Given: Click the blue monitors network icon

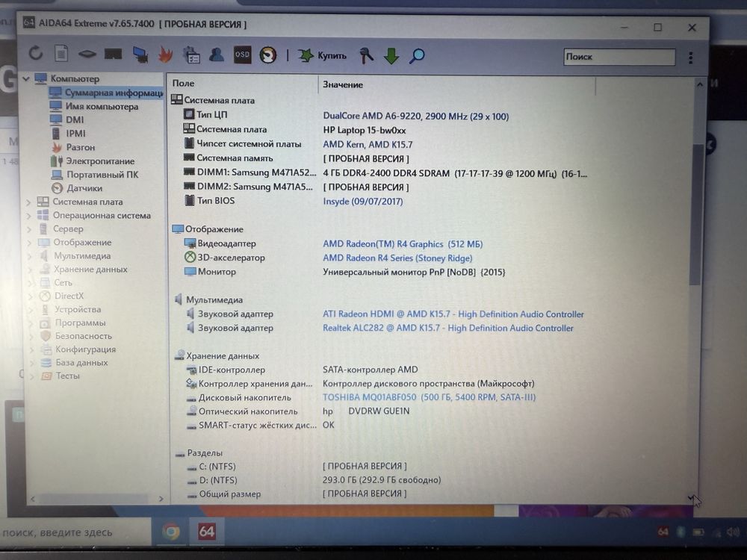Looking at the screenshot, I should (140, 55).
